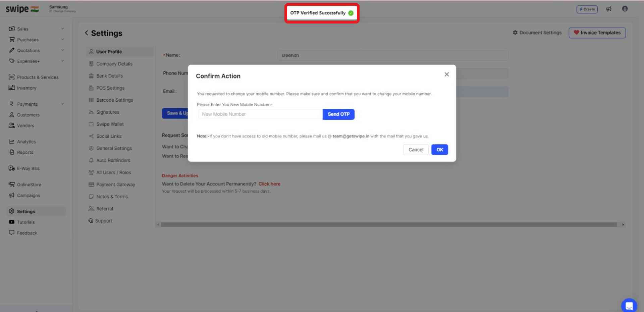Click the Quotations pen icon

point(12,50)
